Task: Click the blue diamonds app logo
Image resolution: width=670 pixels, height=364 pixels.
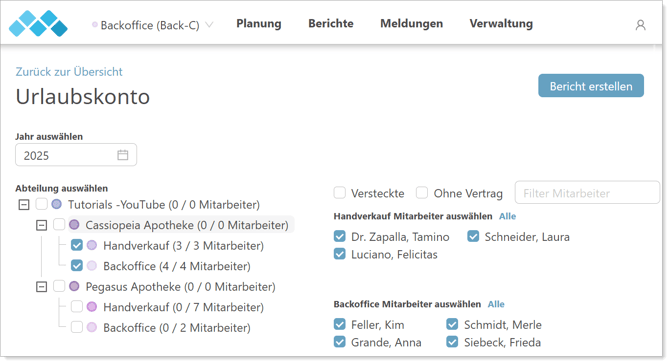Action: point(38,23)
